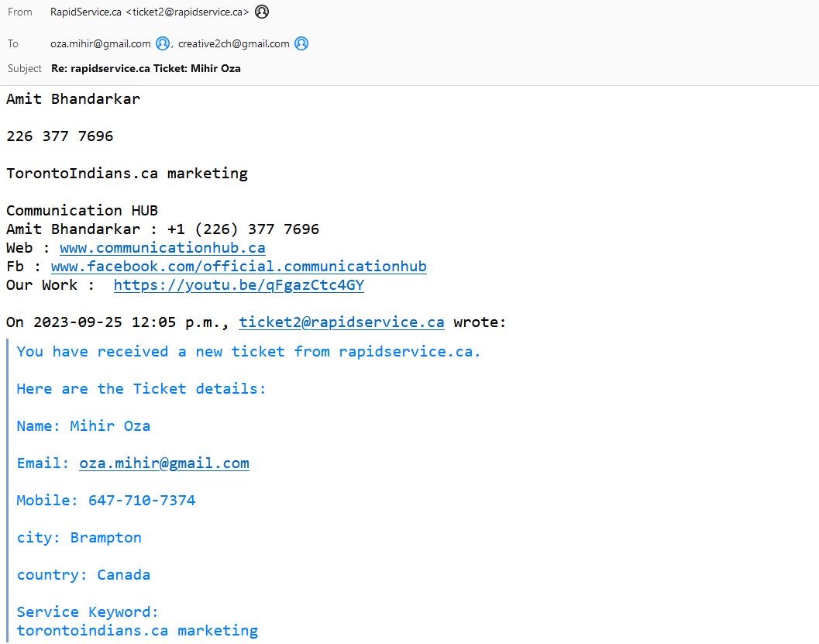Open the youtu.be Our Work video link
819x644 pixels.
[239, 285]
